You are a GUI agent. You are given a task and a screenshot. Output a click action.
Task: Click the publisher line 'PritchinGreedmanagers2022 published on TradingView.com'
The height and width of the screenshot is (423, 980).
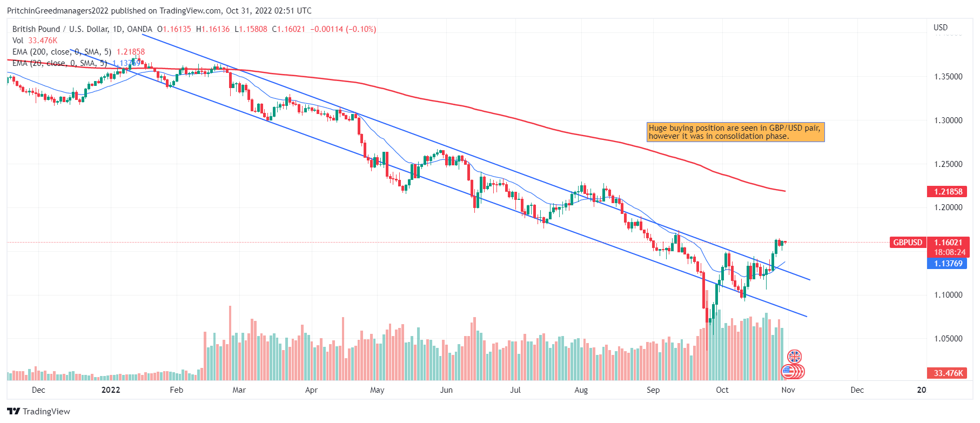[114, 11]
